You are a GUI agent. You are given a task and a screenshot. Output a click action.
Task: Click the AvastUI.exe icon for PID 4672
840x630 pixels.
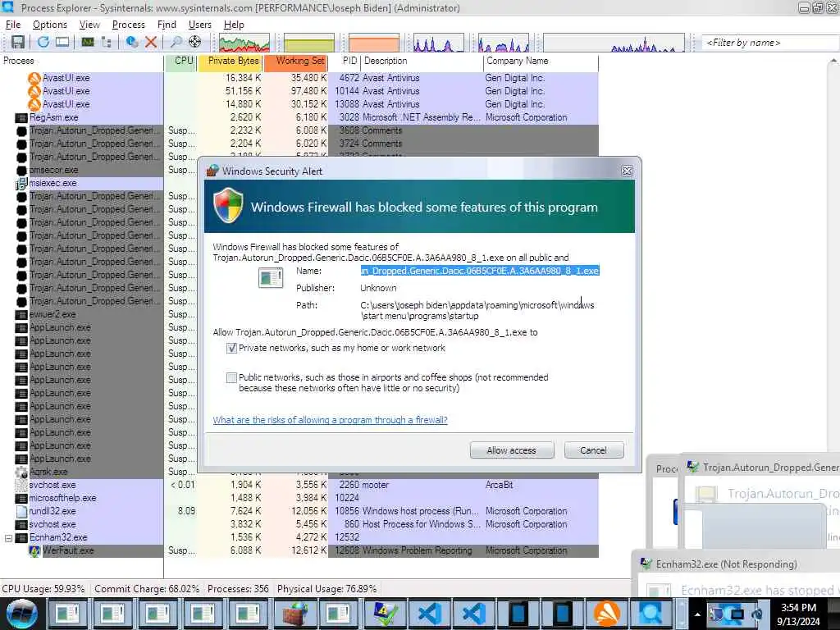tap(34, 78)
